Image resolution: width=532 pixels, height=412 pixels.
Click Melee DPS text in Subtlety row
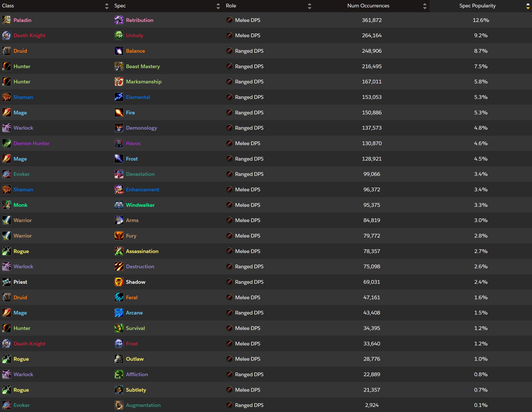(247, 390)
